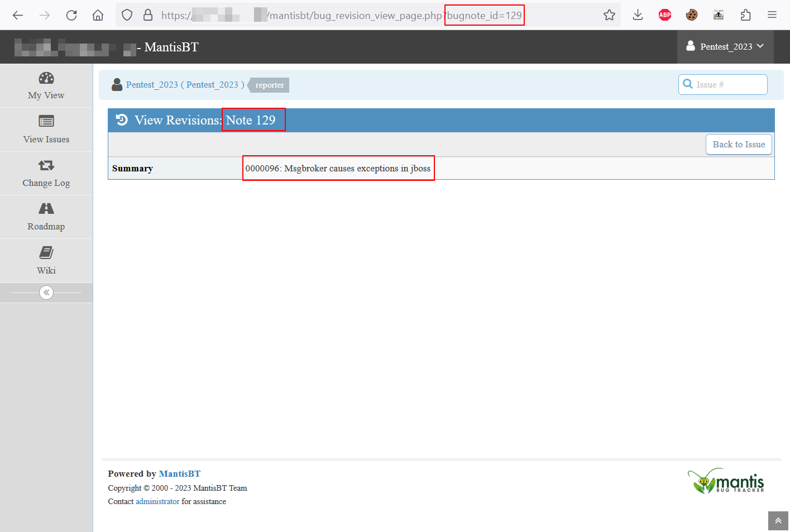This screenshot has width=790, height=532.
Task: Bookmark this page with the star icon
Action: 609,15
